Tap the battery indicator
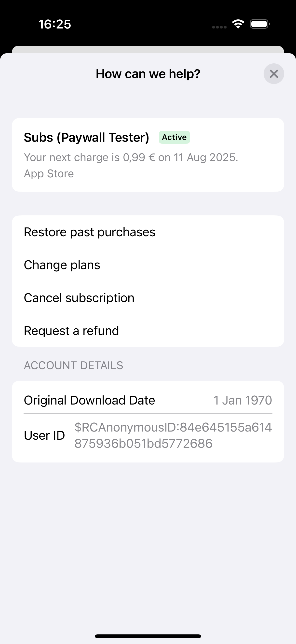The height and width of the screenshot is (644, 296). click(x=259, y=24)
